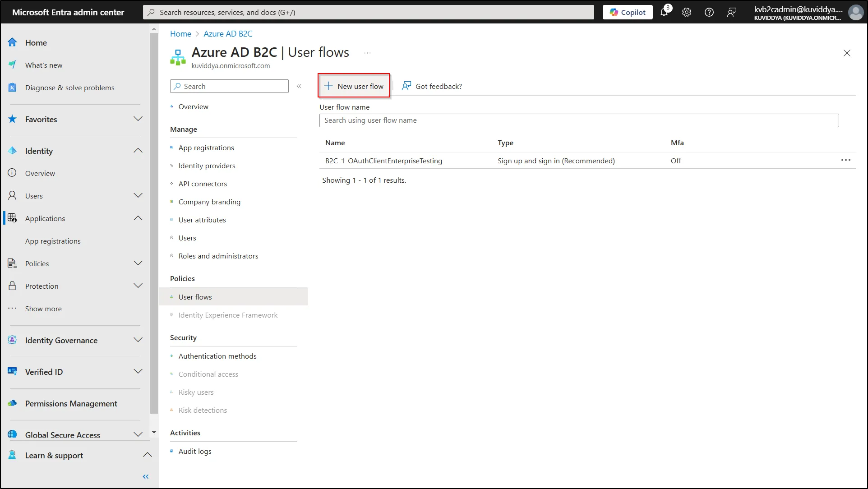Click the Type column header
868x489 pixels.
[x=505, y=143]
